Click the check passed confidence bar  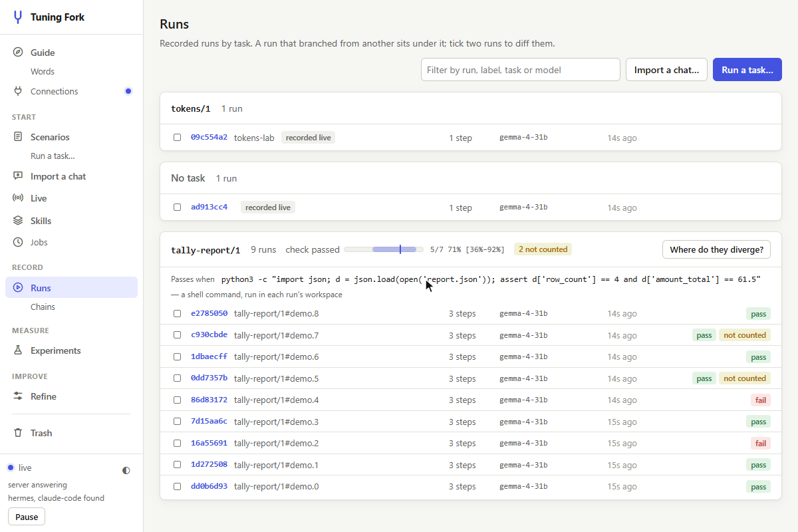384,249
